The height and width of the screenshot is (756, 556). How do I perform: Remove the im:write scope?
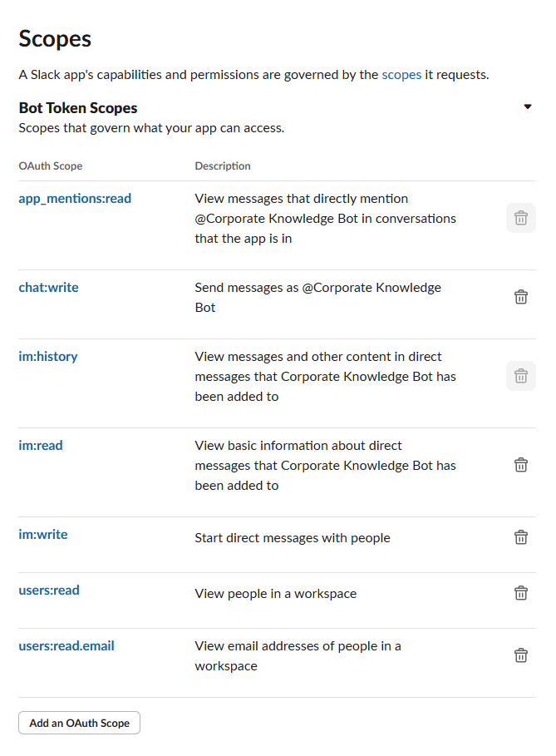521,537
